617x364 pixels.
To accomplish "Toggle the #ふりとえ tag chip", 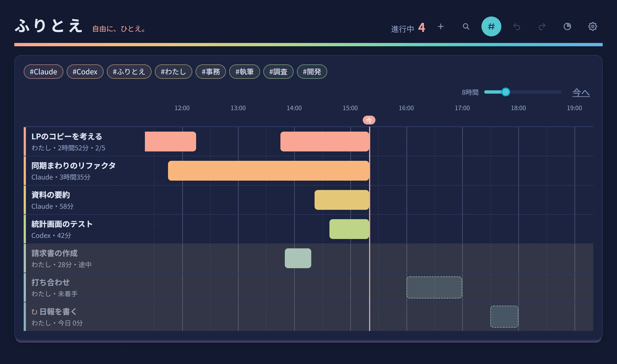I will (129, 72).
